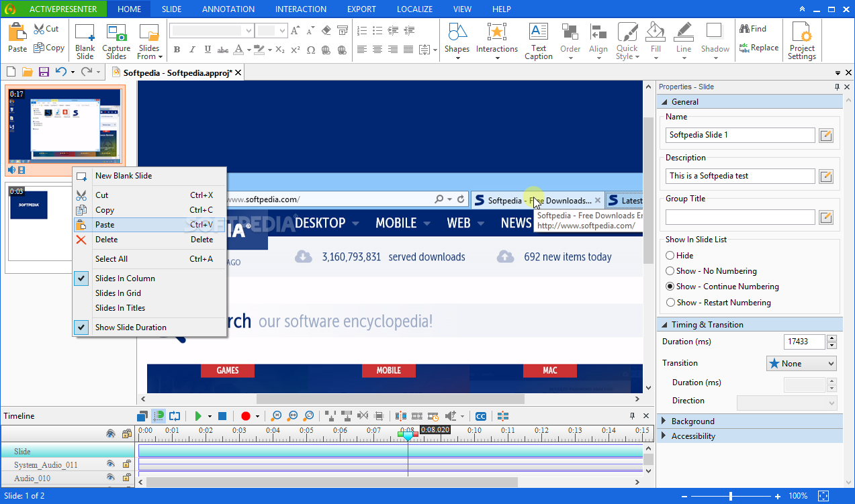Edit the slide name with the pencil button
855x504 pixels.
tap(826, 135)
